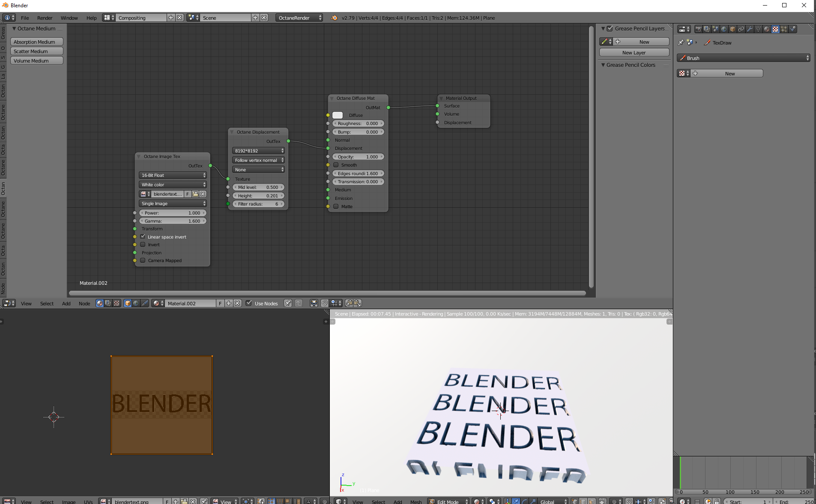Image resolution: width=816 pixels, height=504 pixels.
Task: Open the Render menu
Action: 45,18
